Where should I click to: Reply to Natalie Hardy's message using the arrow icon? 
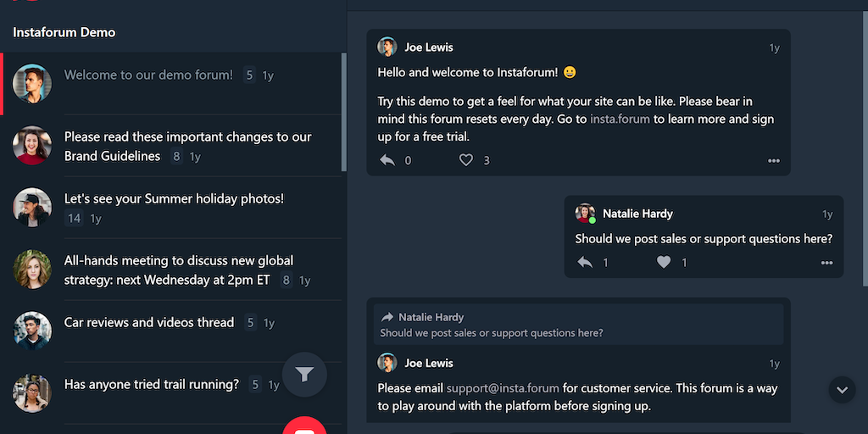(x=585, y=263)
